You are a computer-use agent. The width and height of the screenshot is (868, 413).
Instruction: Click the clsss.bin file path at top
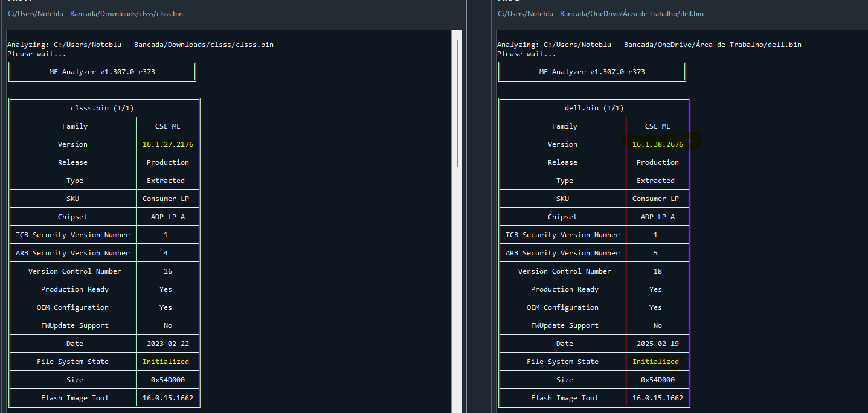(x=95, y=13)
